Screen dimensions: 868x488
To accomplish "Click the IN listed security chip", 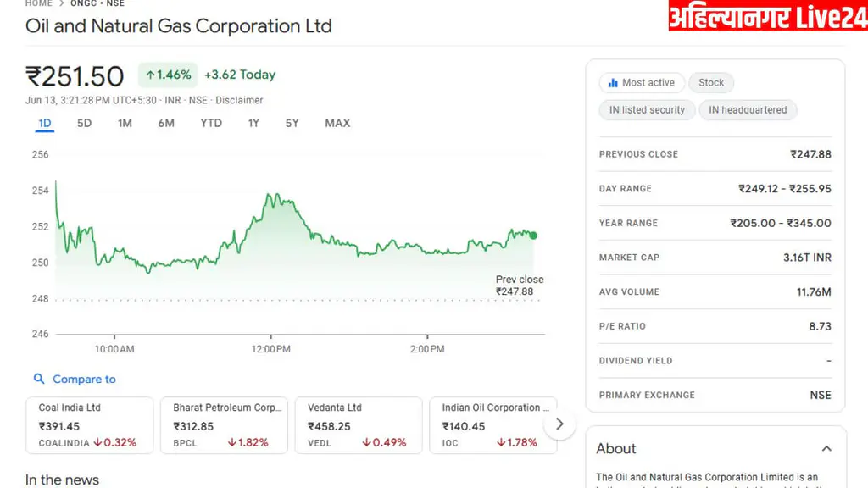I will point(648,110).
